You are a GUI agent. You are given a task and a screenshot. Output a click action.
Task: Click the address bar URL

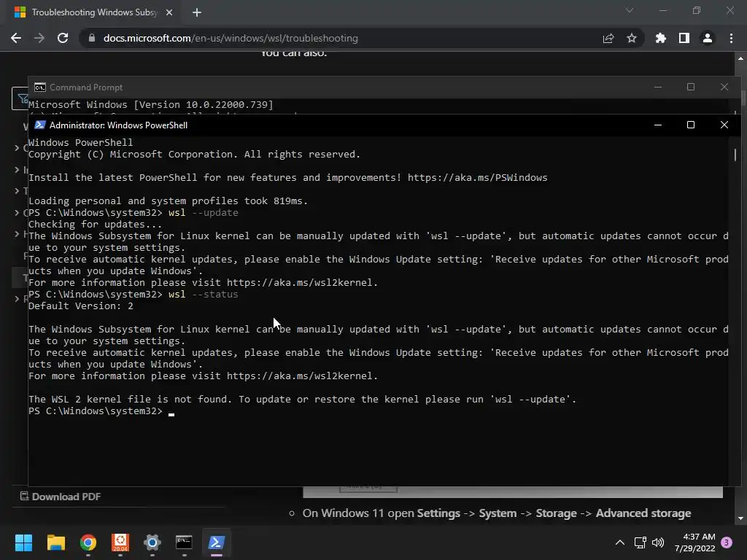click(231, 38)
